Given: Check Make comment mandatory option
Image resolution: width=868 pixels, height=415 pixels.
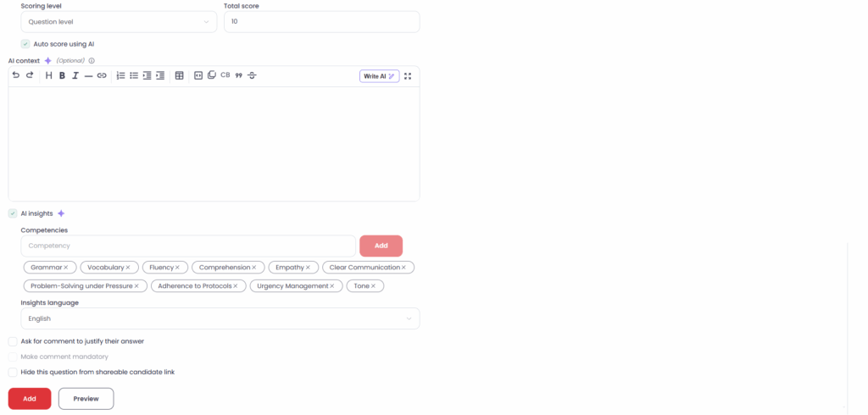Looking at the screenshot, I should coord(13,357).
